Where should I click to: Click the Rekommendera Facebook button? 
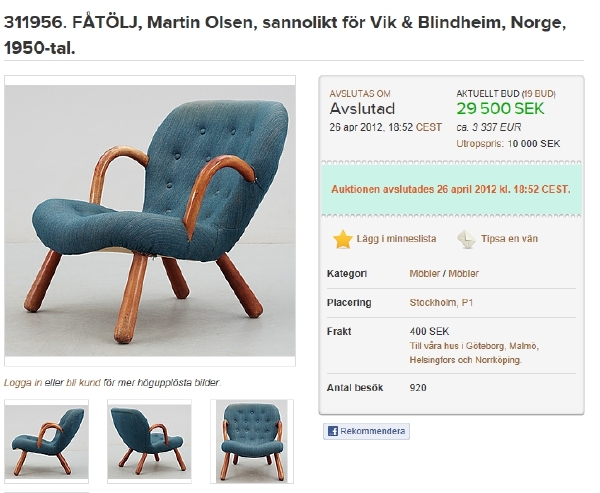(366, 431)
